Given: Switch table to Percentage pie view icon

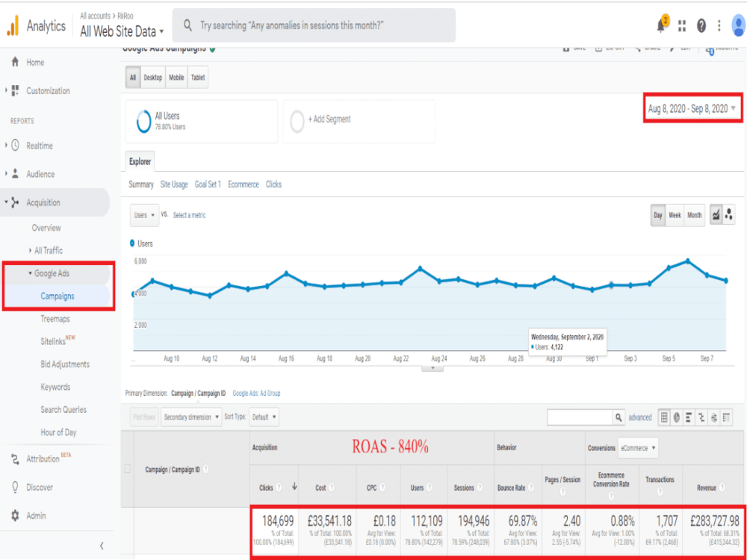Looking at the screenshot, I should coord(677,417).
